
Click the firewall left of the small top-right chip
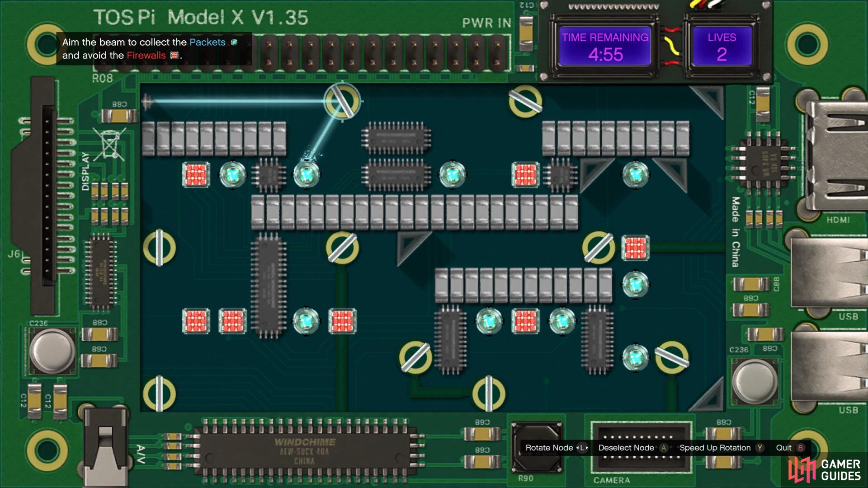click(525, 174)
